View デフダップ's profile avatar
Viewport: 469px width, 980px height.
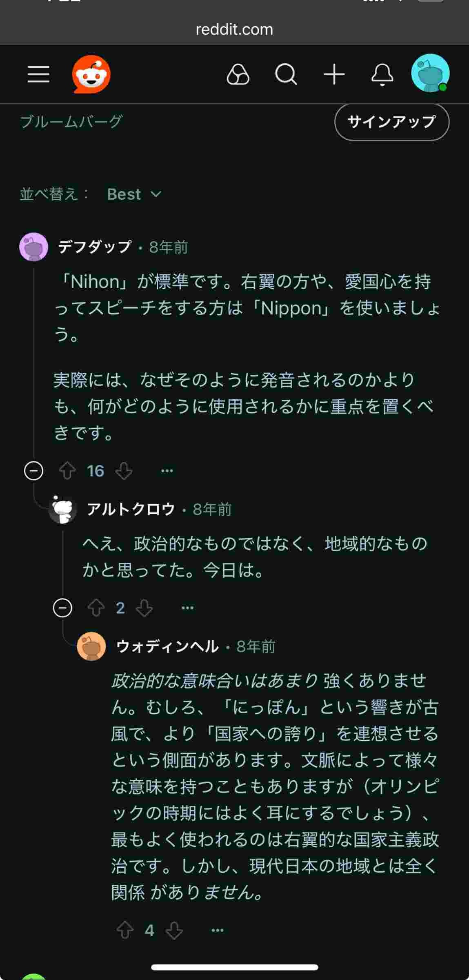[x=34, y=247]
